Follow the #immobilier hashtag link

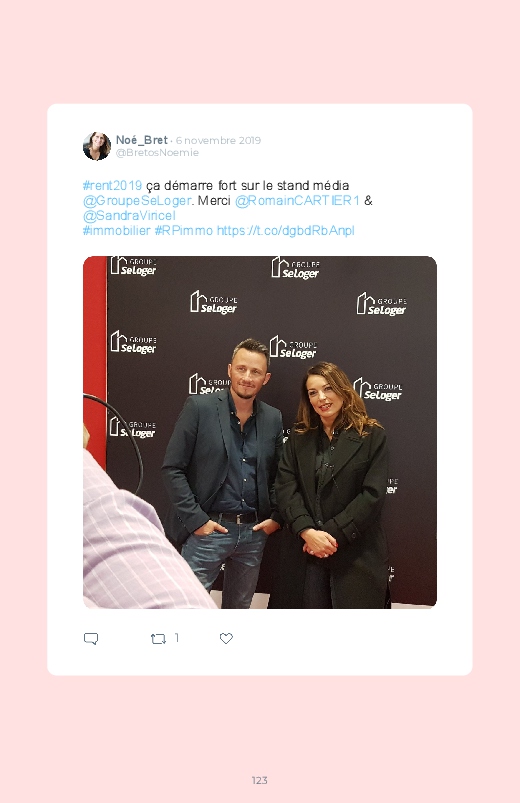coord(117,230)
